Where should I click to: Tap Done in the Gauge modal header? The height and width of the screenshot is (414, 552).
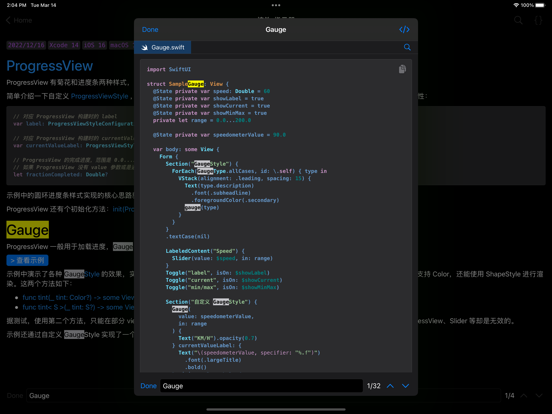pos(150,30)
